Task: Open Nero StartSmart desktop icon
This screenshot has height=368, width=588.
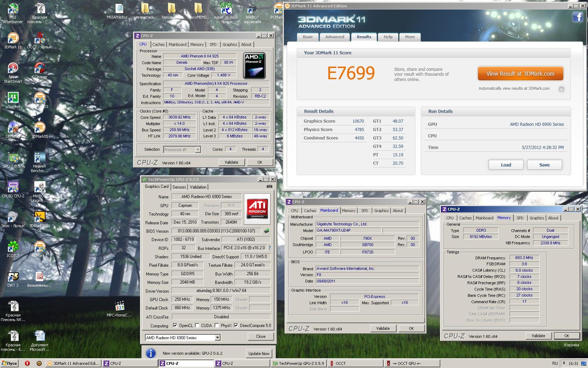Action: coord(13,73)
